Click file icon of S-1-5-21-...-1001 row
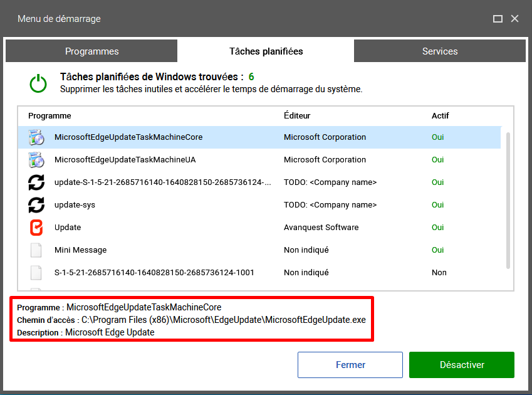The width and height of the screenshot is (532, 395). coord(36,273)
